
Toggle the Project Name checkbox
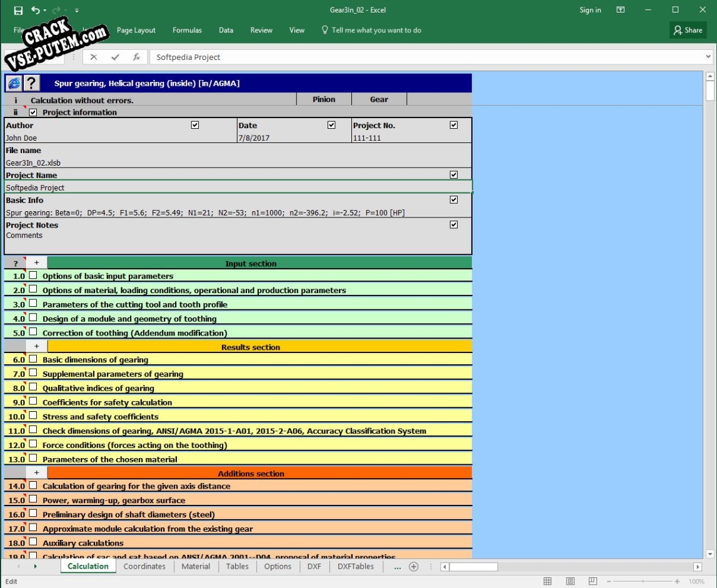point(454,175)
